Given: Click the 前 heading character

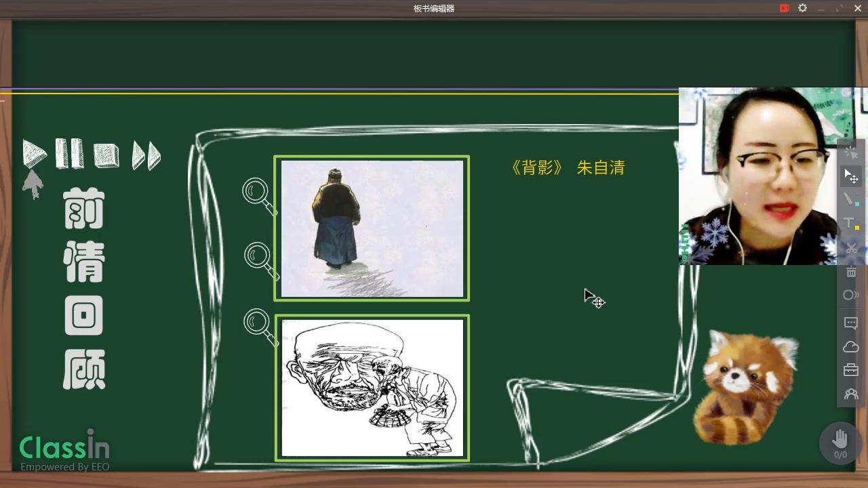Looking at the screenshot, I should [x=84, y=208].
